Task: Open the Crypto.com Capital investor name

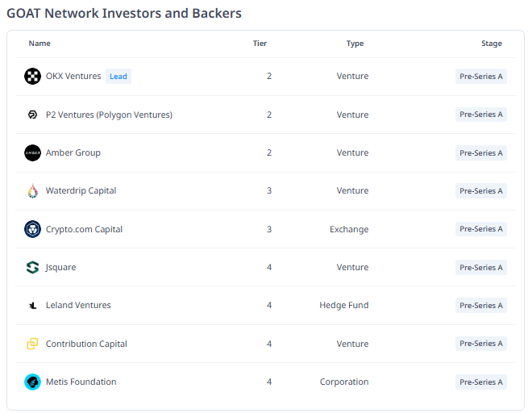Action: (84, 229)
